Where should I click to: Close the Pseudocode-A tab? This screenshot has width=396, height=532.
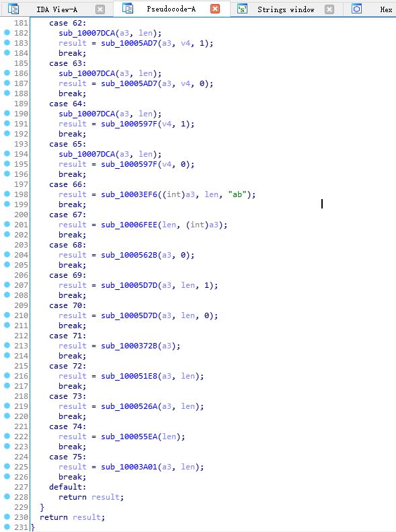215,9
